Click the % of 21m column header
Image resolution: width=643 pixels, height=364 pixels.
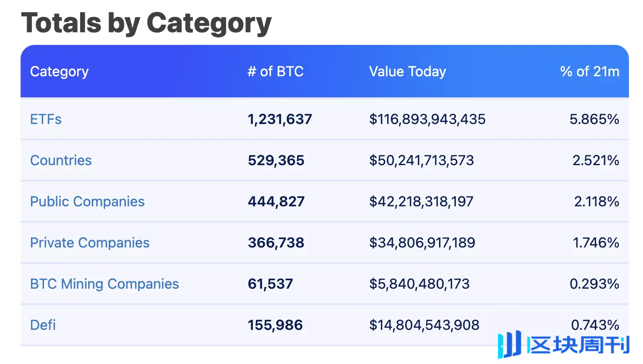tap(590, 72)
